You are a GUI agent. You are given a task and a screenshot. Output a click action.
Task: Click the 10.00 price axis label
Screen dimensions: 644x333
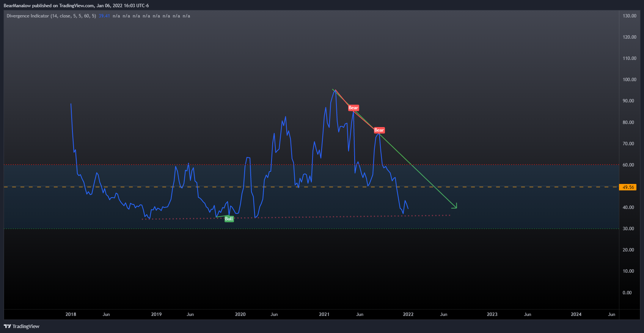coord(628,271)
